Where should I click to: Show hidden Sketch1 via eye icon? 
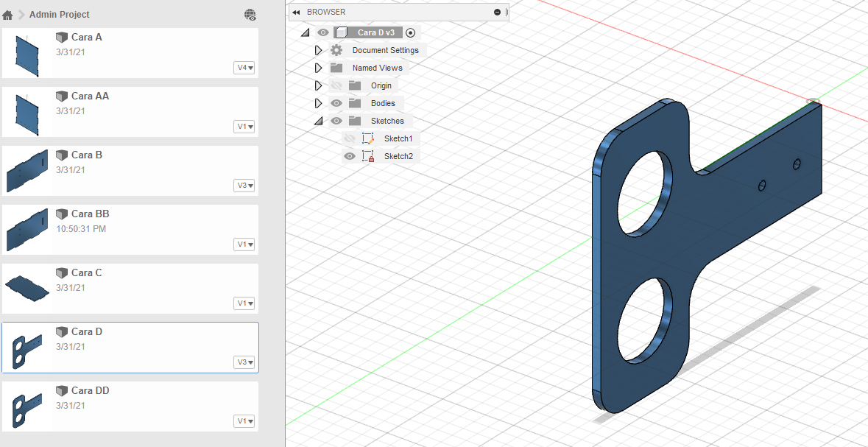point(349,138)
